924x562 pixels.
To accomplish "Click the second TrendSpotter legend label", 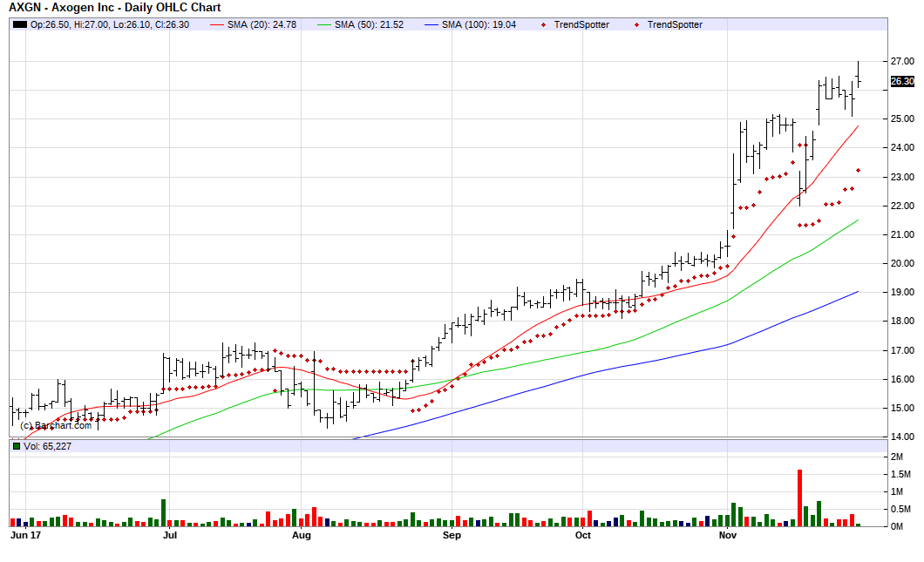I will click(675, 24).
